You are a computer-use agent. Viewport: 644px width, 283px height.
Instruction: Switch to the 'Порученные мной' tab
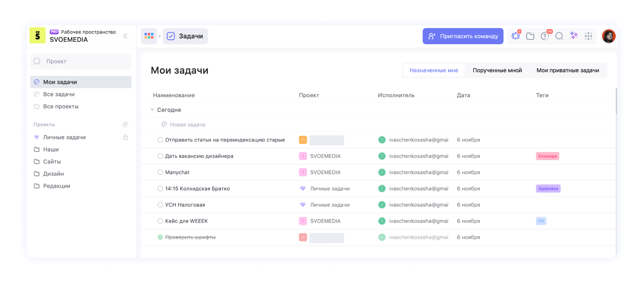coord(497,70)
